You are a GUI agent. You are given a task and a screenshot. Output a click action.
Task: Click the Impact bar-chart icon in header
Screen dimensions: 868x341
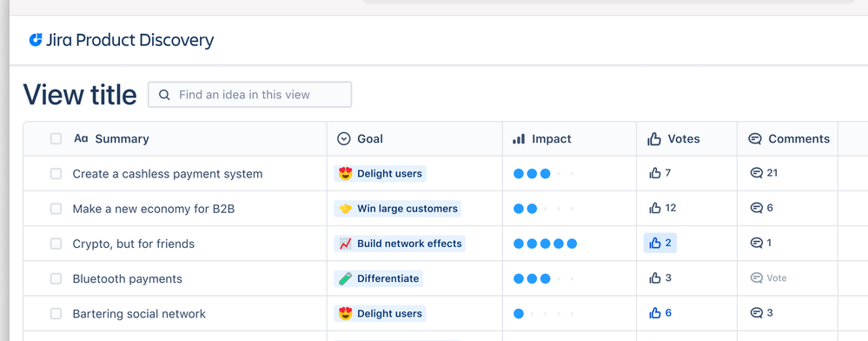[519, 138]
